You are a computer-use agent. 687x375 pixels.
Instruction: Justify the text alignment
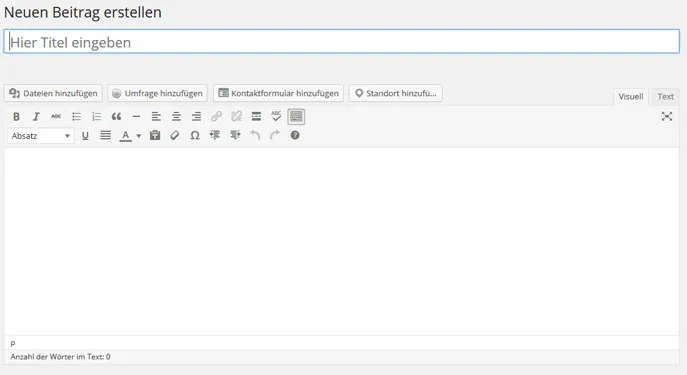(105, 136)
